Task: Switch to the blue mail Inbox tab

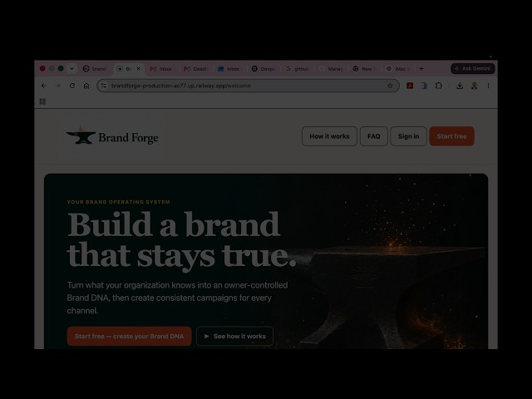Action: [229, 69]
